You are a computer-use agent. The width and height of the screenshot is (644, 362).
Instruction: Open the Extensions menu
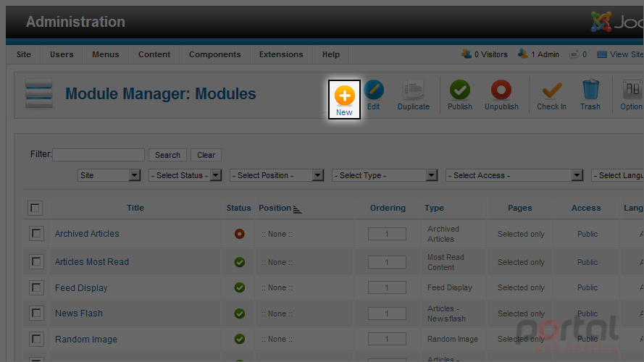(x=281, y=54)
